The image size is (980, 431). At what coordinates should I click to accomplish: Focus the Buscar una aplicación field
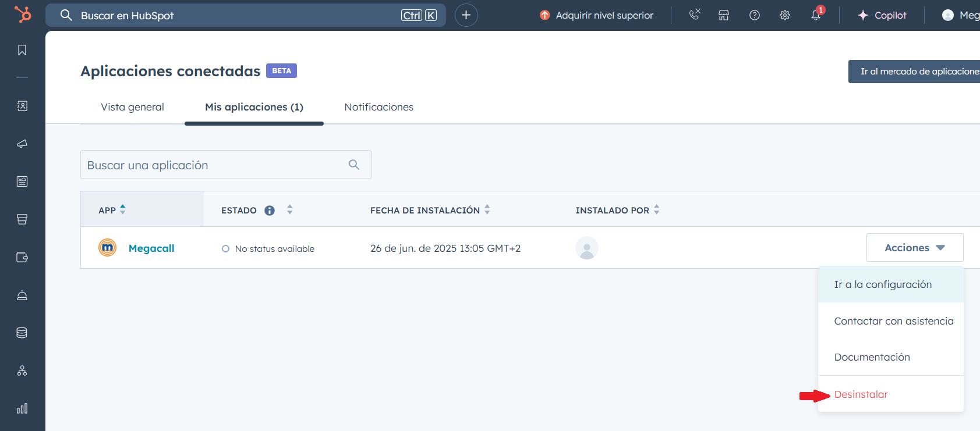226,165
